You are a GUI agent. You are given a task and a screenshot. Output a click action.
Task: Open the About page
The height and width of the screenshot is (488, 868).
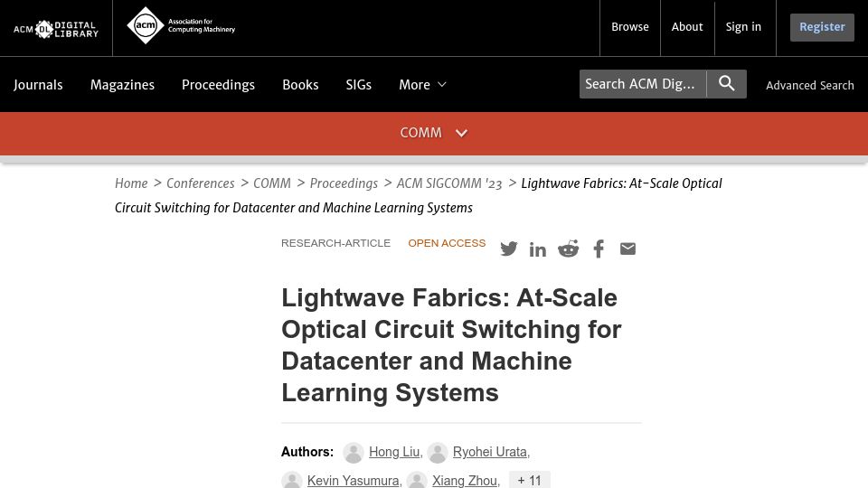[687, 26]
